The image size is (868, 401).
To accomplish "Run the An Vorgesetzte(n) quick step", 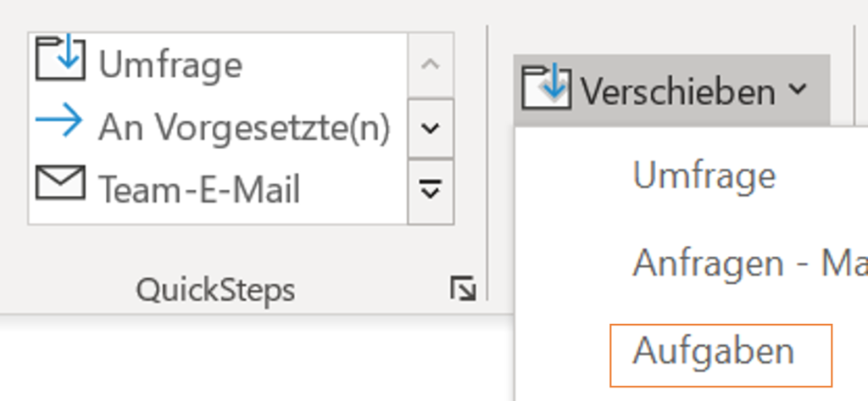I will (244, 128).
